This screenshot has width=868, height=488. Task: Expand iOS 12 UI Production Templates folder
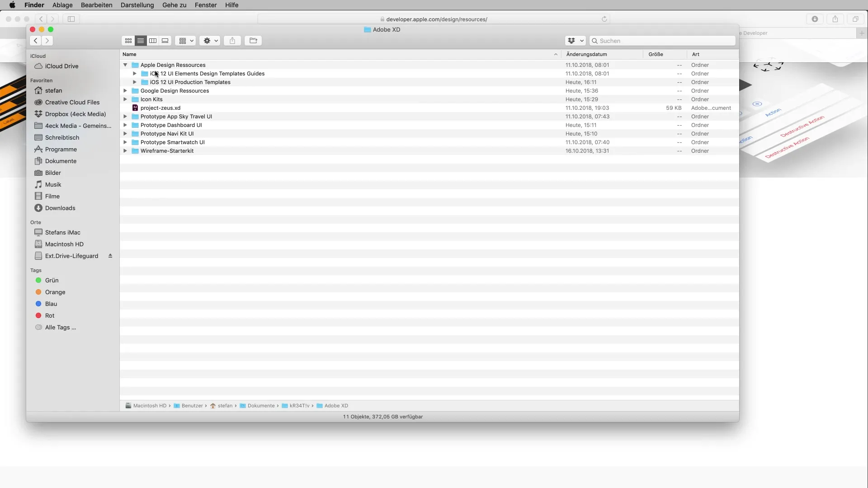[x=135, y=82]
